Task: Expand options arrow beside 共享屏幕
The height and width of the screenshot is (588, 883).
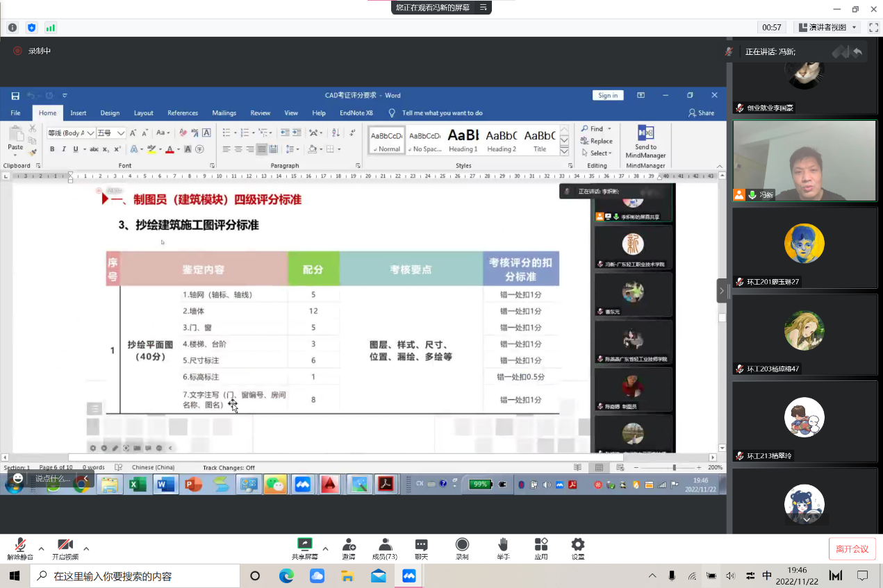Action: click(x=325, y=548)
